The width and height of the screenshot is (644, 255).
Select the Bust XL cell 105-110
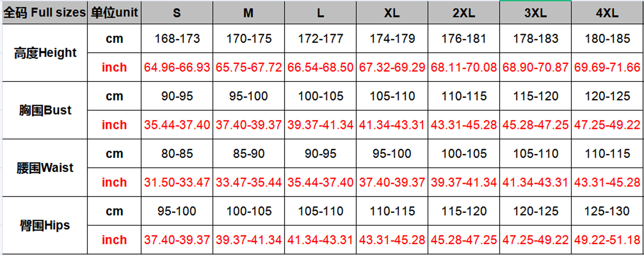tap(392, 96)
